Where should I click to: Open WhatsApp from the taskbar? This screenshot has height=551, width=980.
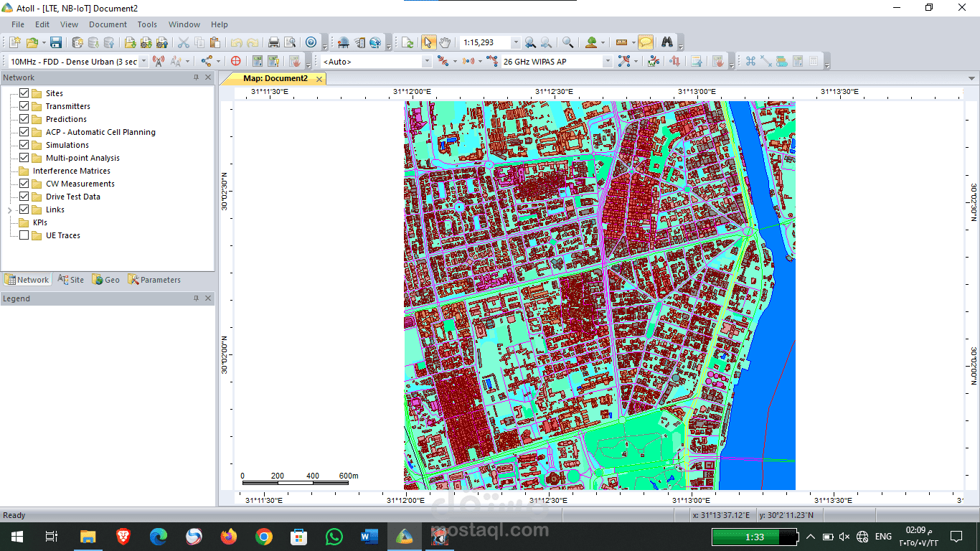click(334, 536)
